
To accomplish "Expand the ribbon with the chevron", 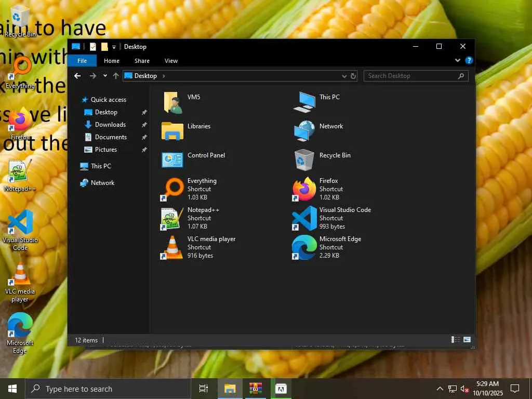I will (458, 60).
